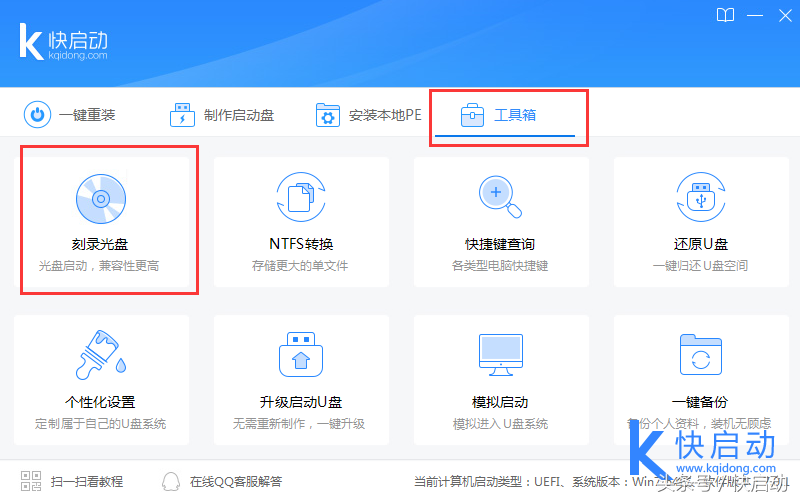800x500 pixels.
Task: Open the 模拟启动 tool label
Action: tap(500, 403)
